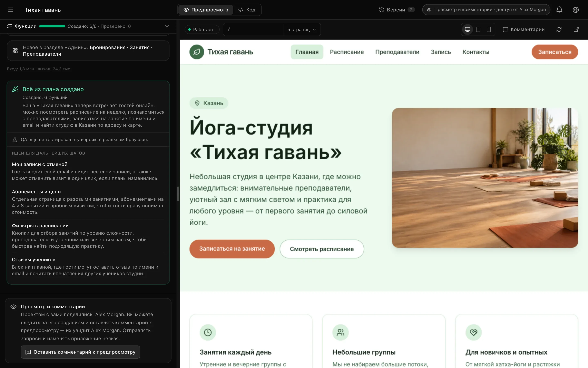Click the Функции checklist icon
The image size is (588, 368).
coord(9,26)
